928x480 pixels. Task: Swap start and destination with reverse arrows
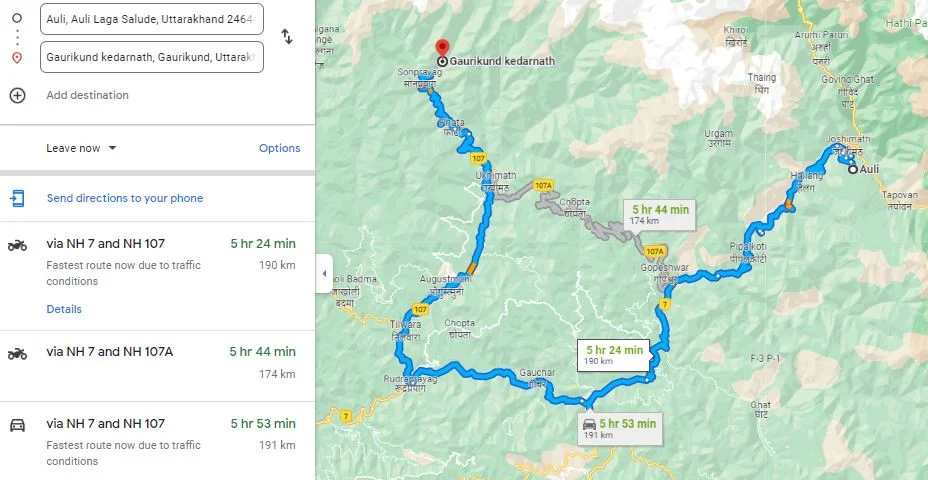point(286,37)
